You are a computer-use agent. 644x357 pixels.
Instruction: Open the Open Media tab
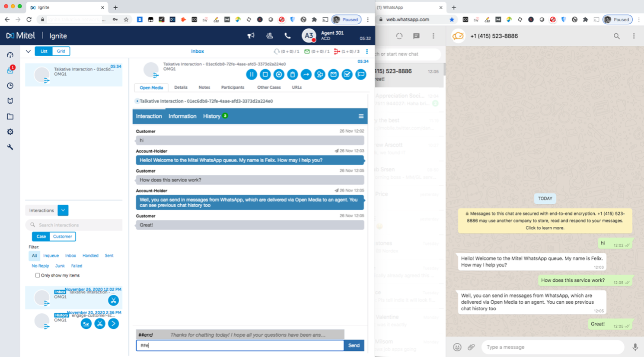[151, 87]
